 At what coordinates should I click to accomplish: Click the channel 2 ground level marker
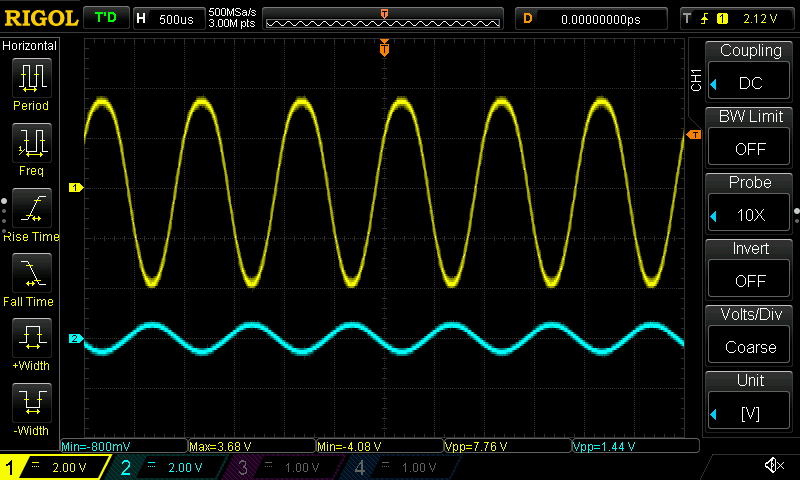click(76, 338)
